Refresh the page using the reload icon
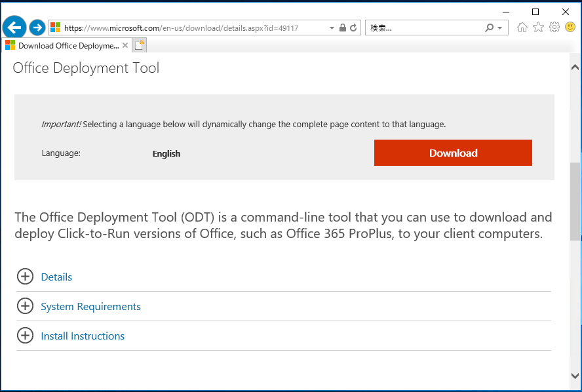Image resolution: width=582 pixels, height=392 pixels. [353, 28]
